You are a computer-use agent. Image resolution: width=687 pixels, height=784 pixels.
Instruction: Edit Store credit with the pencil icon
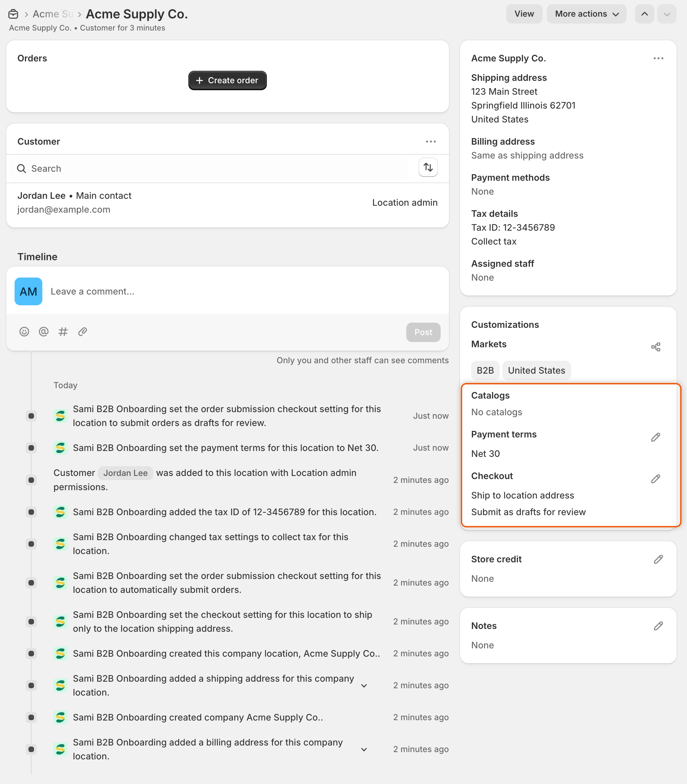658,559
